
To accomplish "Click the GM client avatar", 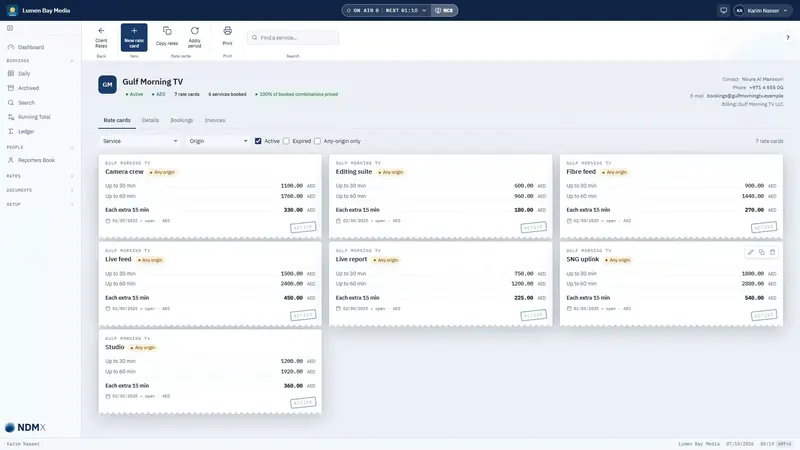I will pyautogui.click(x=107, y=85).
